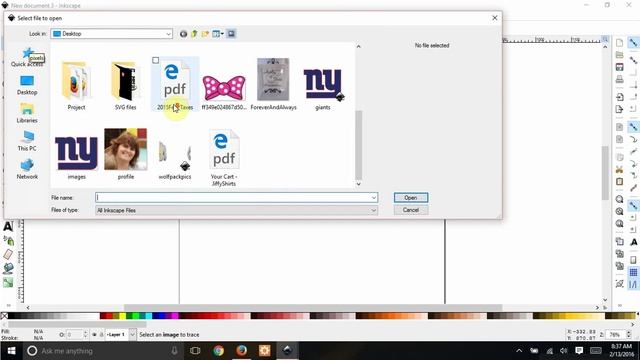Open the Windows Start menu
The width and height of the screenshot is (640, 360).
point(11,351)
